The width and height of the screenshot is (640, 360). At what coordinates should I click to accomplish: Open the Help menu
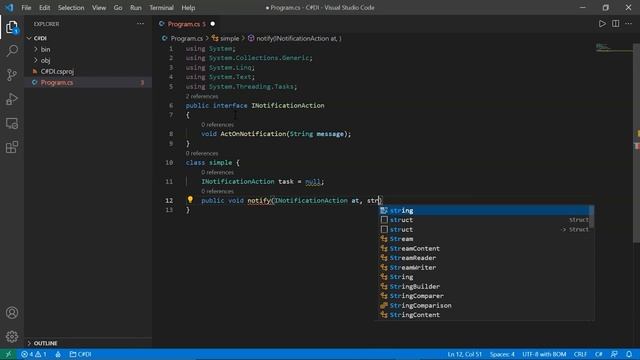(188, 7)
